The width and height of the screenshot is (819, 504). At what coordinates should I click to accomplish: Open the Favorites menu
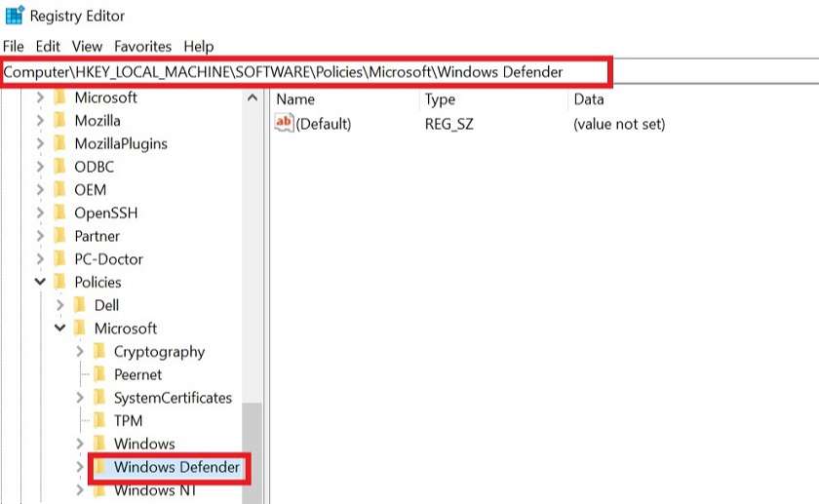click(x=142, y=47)
